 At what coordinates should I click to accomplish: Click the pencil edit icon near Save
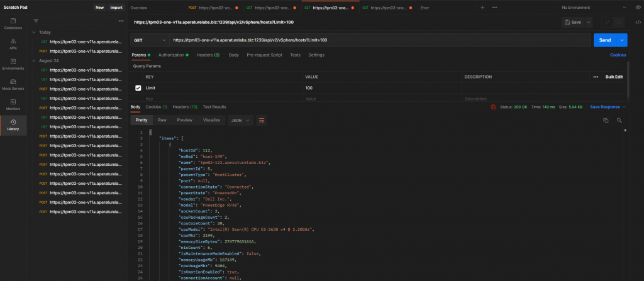point(607,22)
